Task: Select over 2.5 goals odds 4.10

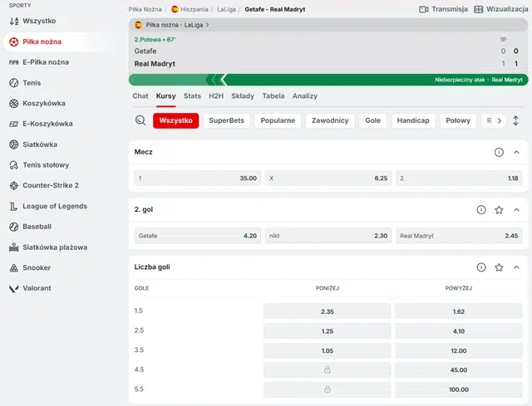Action: tap(460, 331)
